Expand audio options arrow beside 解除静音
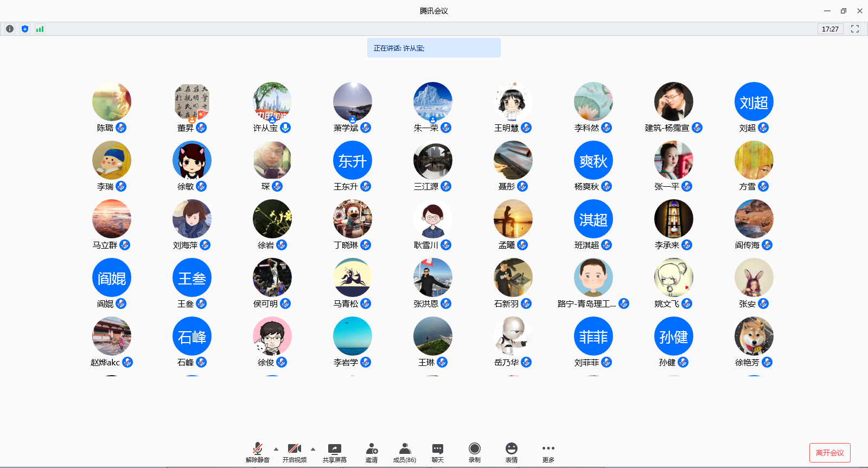 276,449
